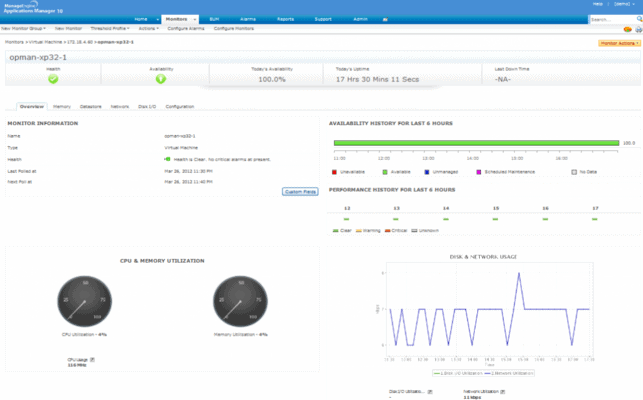Open the New Monitor Group dropdown

tap(23, 29)
